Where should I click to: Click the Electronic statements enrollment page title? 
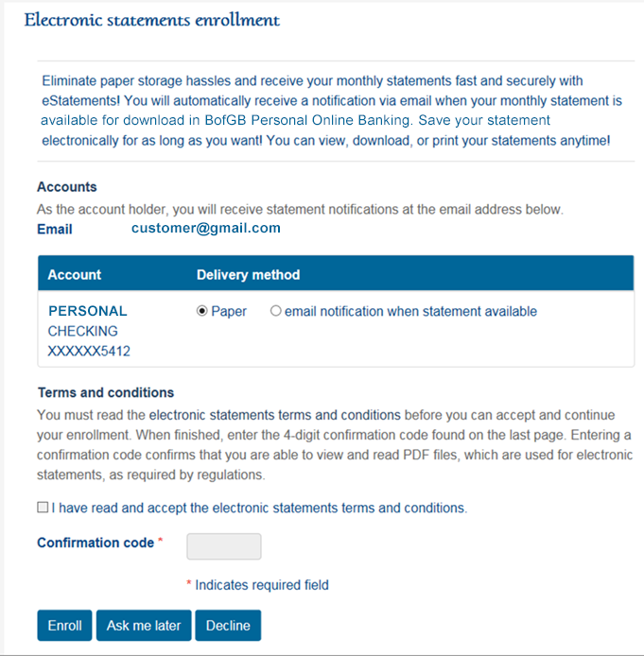pyautogui.click(x=151, y=20)
